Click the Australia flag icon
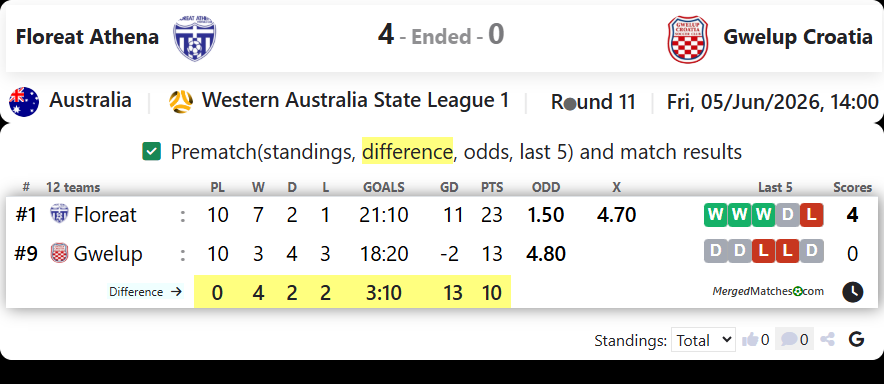 coord(24,102)
